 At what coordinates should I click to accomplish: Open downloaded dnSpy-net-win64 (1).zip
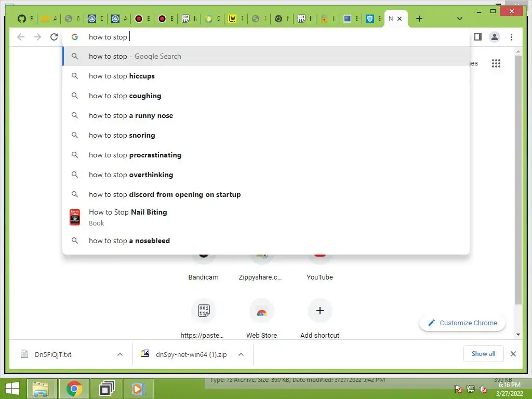click(x=185, y=354)
